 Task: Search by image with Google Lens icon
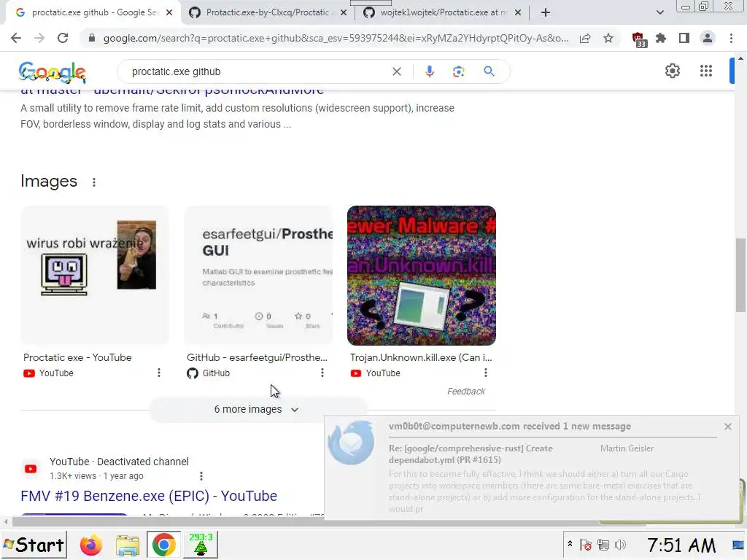coord(458,71)
